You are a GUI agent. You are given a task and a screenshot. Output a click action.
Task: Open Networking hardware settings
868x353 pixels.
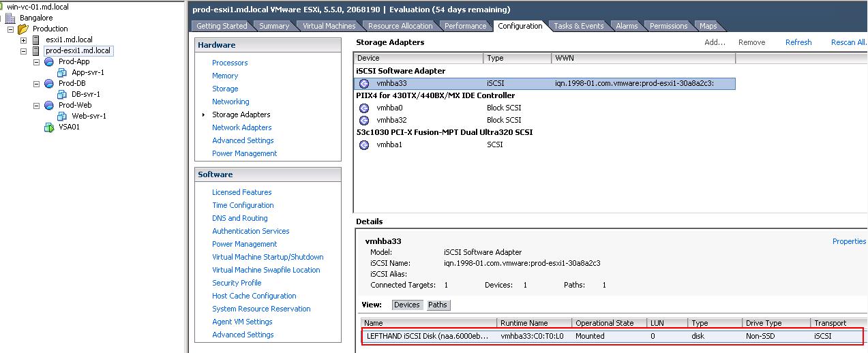(x=230, y=102)
